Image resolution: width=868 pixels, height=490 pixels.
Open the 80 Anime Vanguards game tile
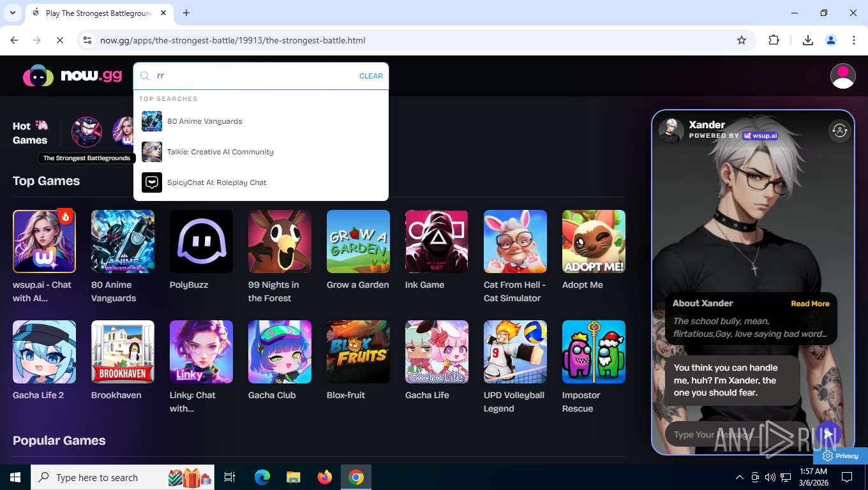[x=123, y=241]
